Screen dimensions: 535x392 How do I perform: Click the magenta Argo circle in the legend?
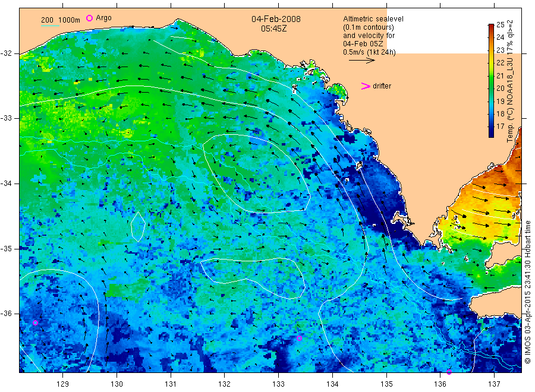pos(89,18)
